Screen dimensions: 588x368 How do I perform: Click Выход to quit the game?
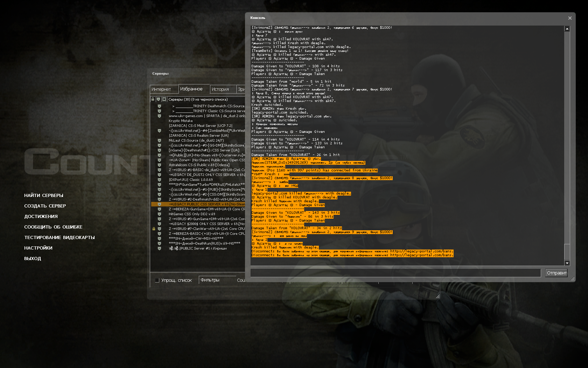[33, 259]
